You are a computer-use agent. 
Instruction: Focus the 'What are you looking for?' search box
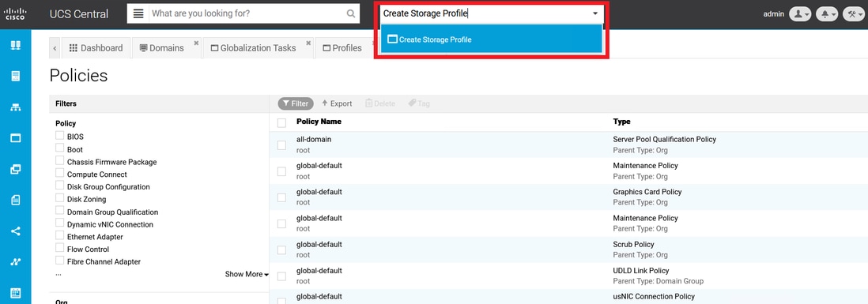[247, 13]
